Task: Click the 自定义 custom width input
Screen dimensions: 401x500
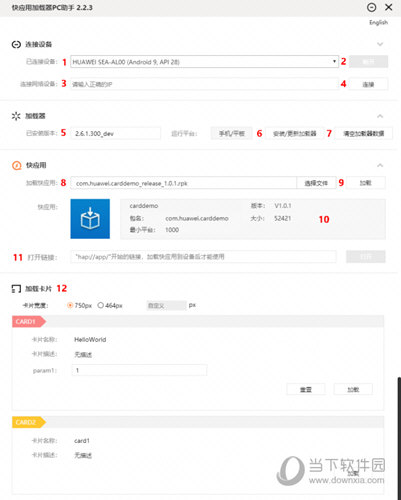Action: (x=166, y=305)
